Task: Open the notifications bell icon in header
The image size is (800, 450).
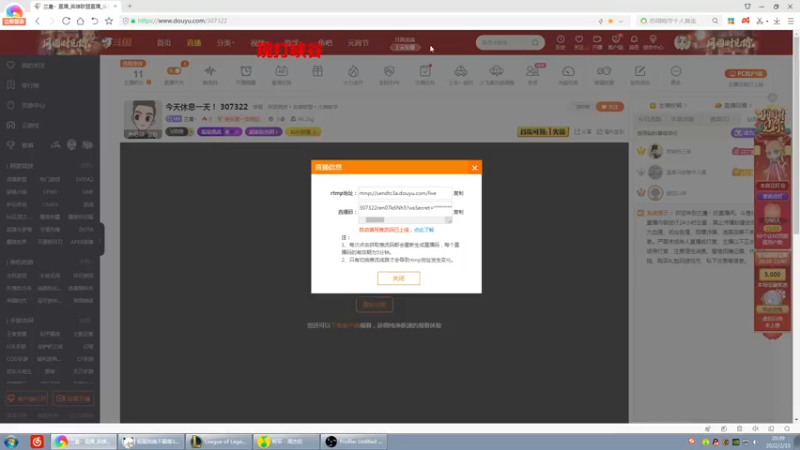Action: click(634, 42)
